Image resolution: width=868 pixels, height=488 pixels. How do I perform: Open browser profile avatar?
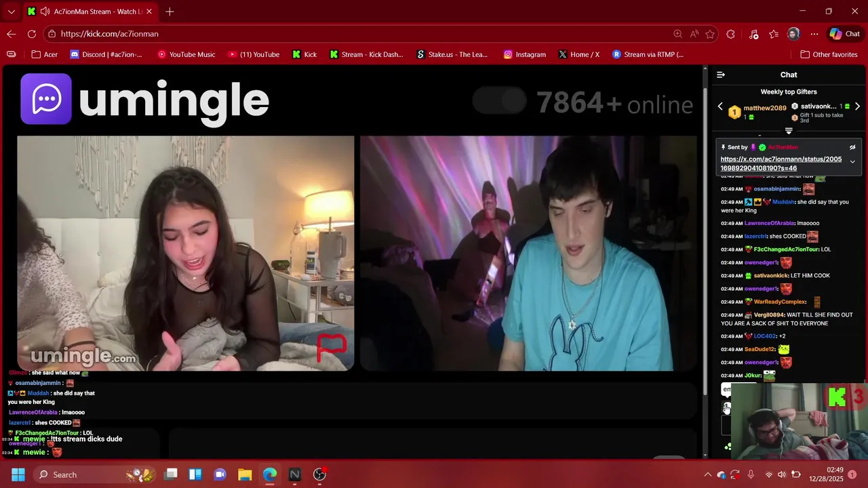click(793, 34)
